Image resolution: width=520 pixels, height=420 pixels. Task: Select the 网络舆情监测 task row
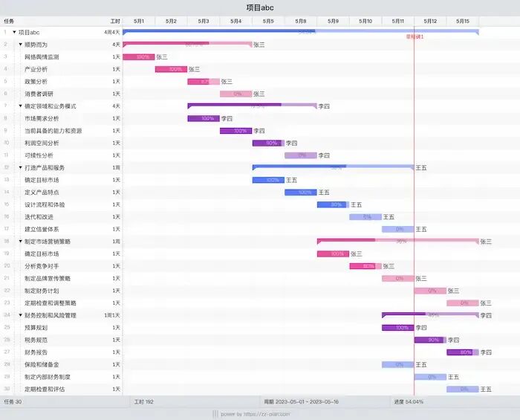(62, 57)
